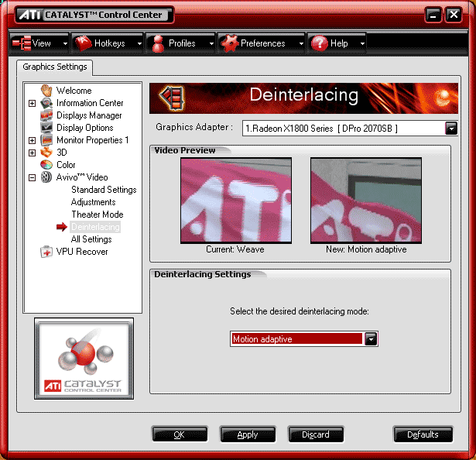This screenshot has height=460, width=476.
Task: Click the Avivo Video film reel icon
Action: 46,177
